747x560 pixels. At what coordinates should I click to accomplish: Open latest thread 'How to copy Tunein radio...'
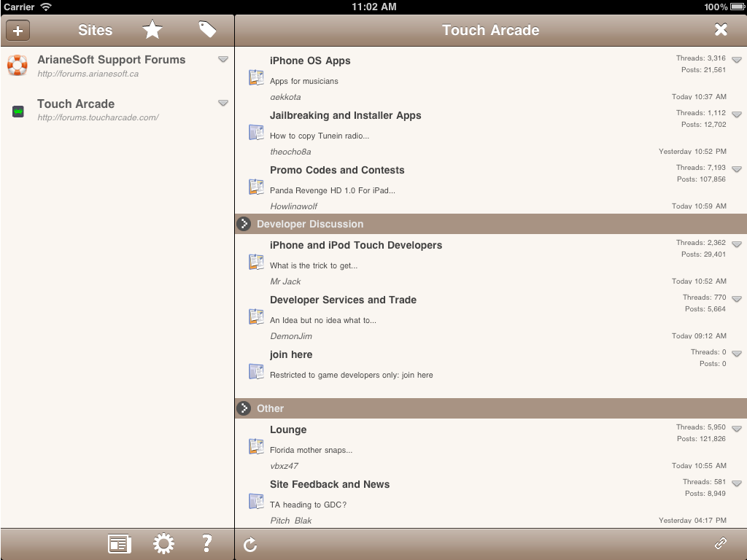320,136
